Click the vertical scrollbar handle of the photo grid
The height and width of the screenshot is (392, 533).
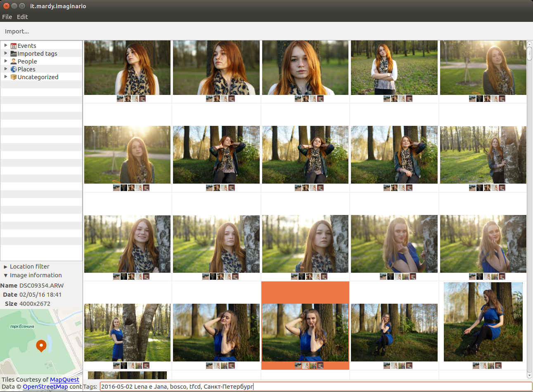pos(529,54)
